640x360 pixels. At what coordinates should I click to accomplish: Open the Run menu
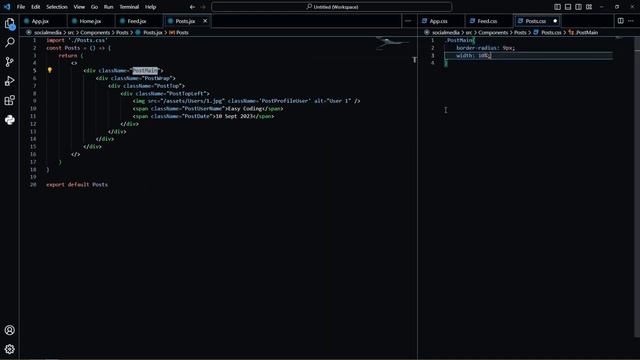click(x=108, y=7)
